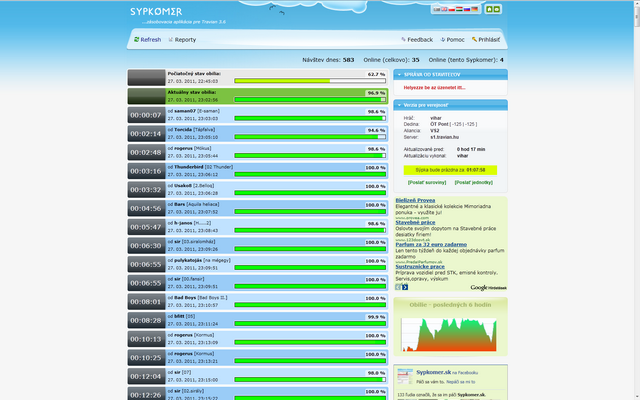The height and width of the screenshot is (400, 640).
Task: Select the blitt [05] delivery row
Action: coord(258,320)
